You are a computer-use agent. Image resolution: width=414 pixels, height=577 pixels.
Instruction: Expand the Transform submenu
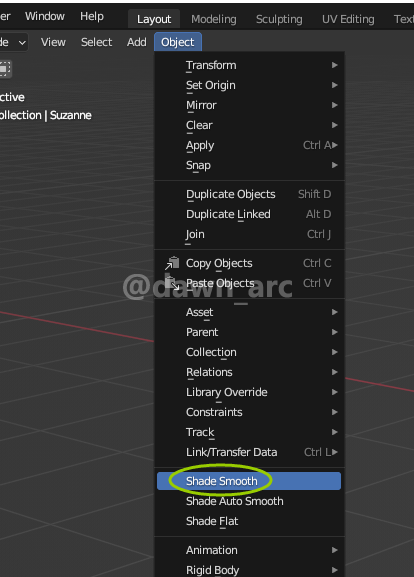click(249, 65)
